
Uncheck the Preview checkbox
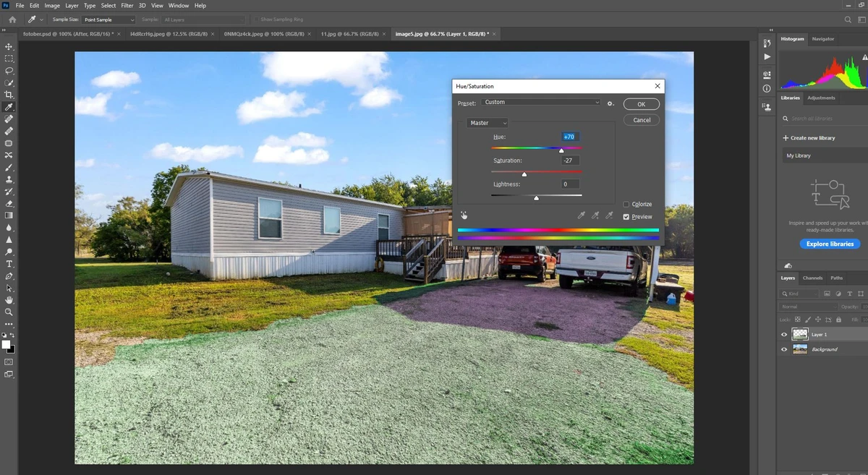coord(626,217)
